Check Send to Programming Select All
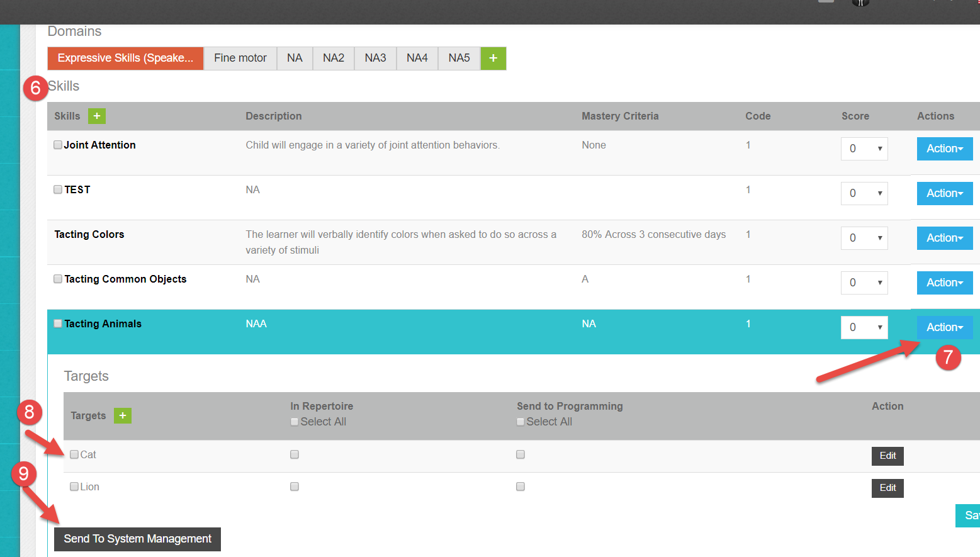Screen dimensions: 980x557 click(521, 422)
